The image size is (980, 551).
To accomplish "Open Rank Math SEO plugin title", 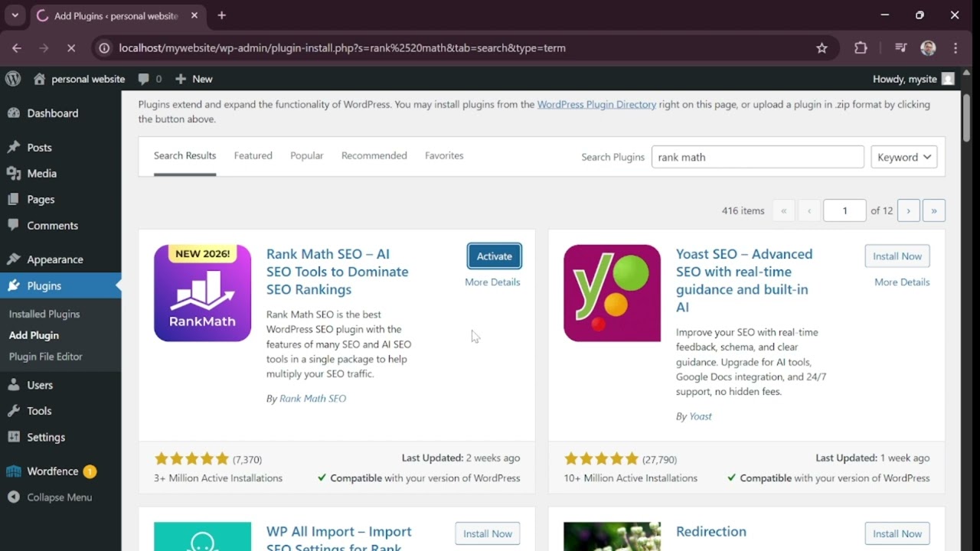I will pyautogui.click(x=338, y=272).
